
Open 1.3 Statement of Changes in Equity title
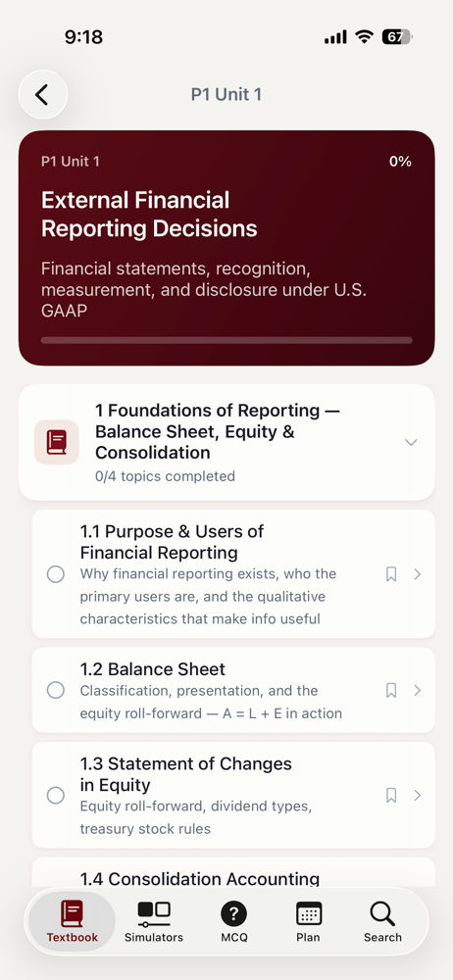186,774
